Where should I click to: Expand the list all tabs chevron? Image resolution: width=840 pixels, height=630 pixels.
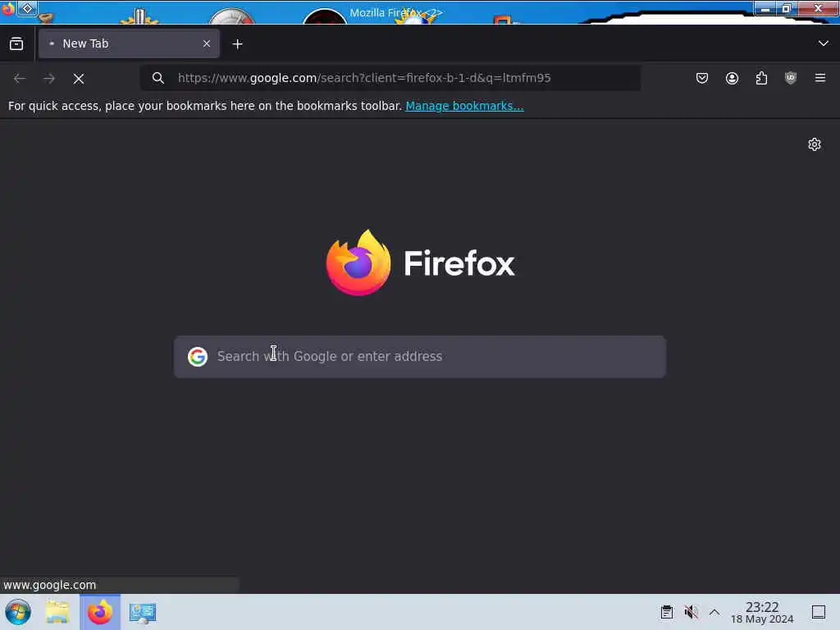[823, 43]
